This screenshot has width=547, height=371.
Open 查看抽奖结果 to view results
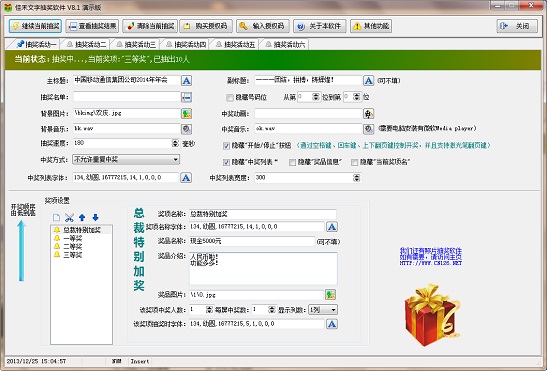click(x=92, y=26)
